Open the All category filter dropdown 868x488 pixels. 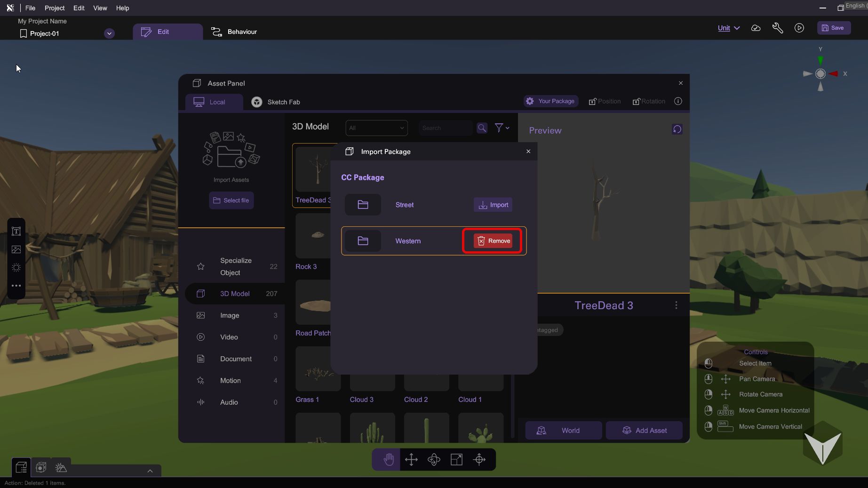376,128
